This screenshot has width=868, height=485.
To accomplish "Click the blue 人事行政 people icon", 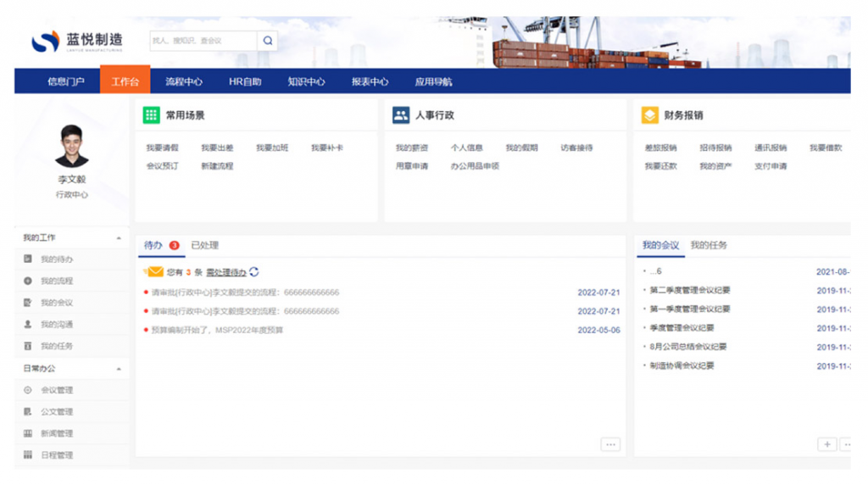I will point(401,115).
